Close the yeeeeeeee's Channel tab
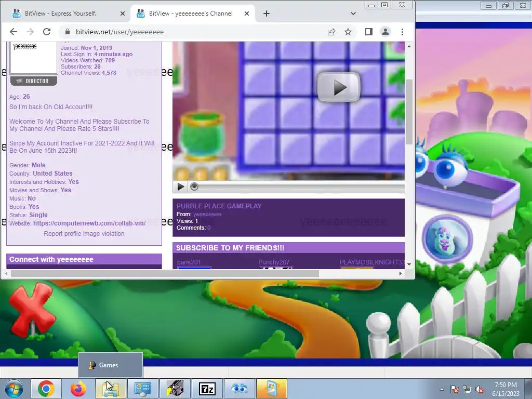This screenshot has height=399, width=532. tap(247, 14)
